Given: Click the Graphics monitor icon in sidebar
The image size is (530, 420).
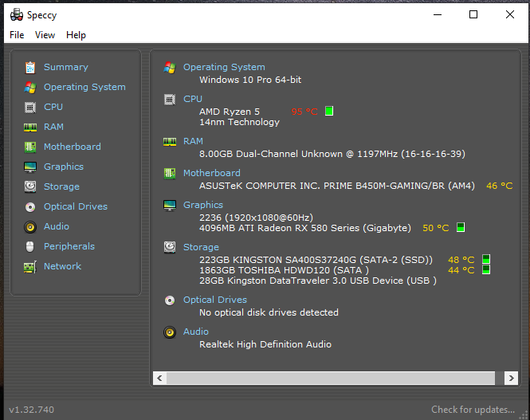Looking at the screenshot, I should coord(30,167).
